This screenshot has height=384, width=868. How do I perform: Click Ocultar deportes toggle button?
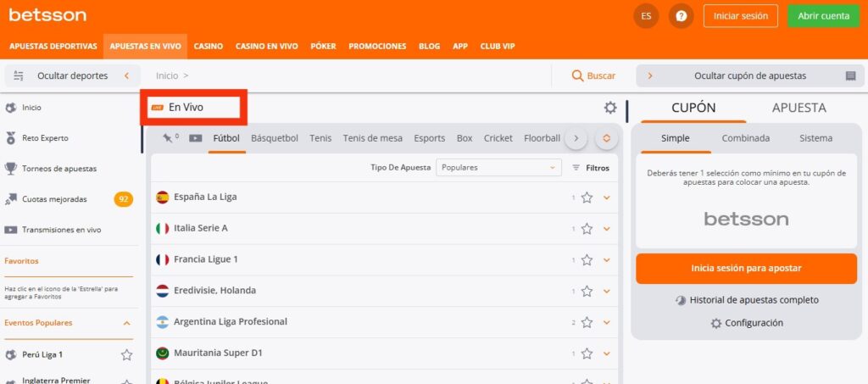click(71, 75)
